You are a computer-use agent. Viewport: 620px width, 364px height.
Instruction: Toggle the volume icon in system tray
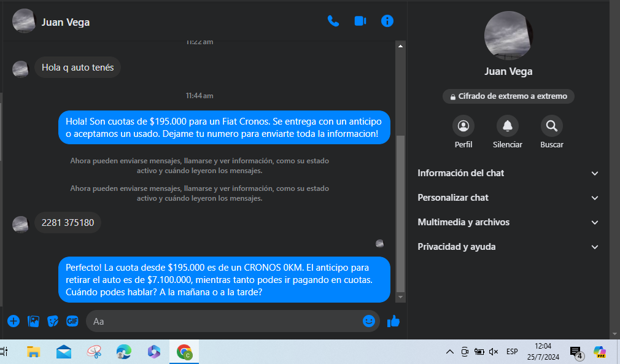tap(493, 352)
